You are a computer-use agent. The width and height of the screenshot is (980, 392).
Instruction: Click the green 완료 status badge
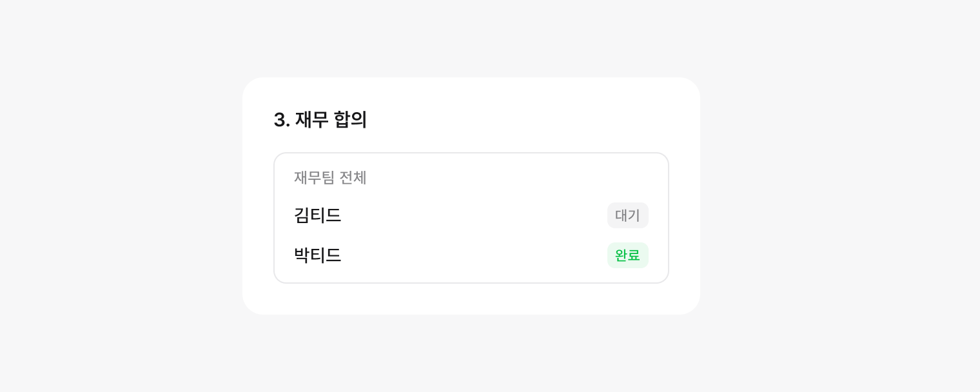pyautogui.click(x=627, y=255)
